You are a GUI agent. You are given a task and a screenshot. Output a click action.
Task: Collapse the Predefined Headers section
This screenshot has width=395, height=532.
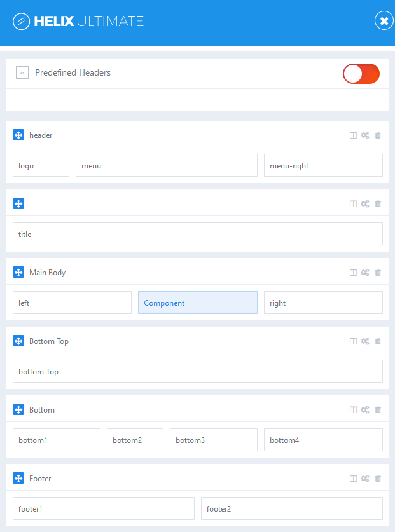click(22, 73)
